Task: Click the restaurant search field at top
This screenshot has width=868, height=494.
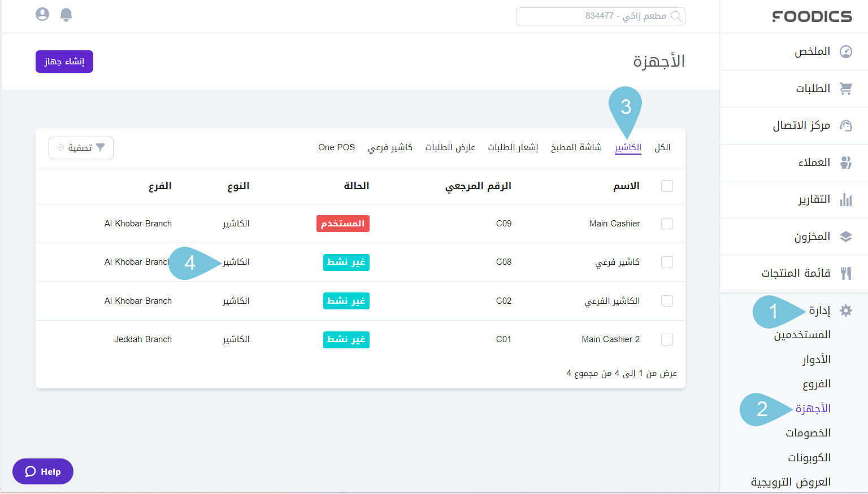Action: [600, 16]
